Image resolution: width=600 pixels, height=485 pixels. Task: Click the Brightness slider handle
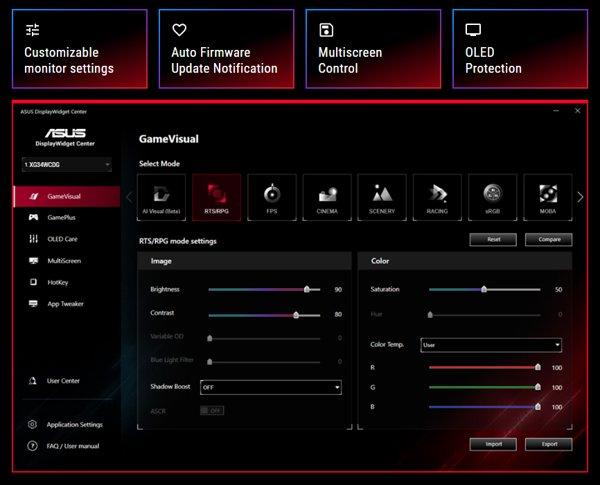coord(307,289)
